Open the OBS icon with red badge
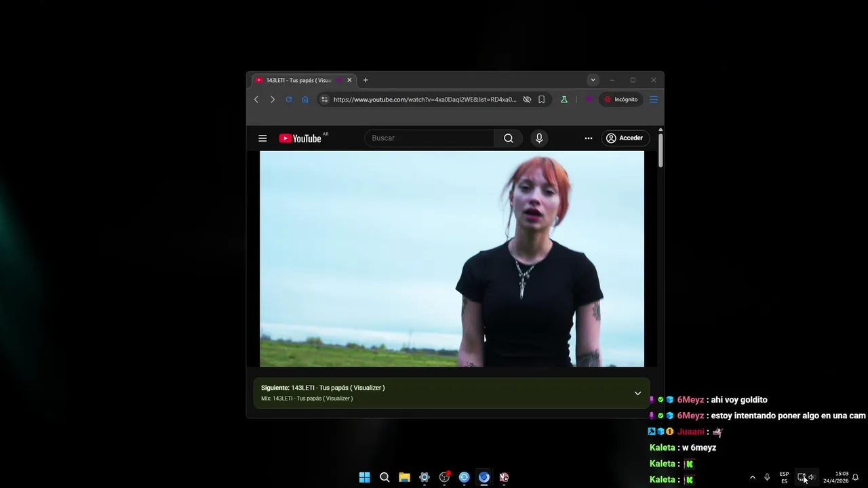 (444, 477)
